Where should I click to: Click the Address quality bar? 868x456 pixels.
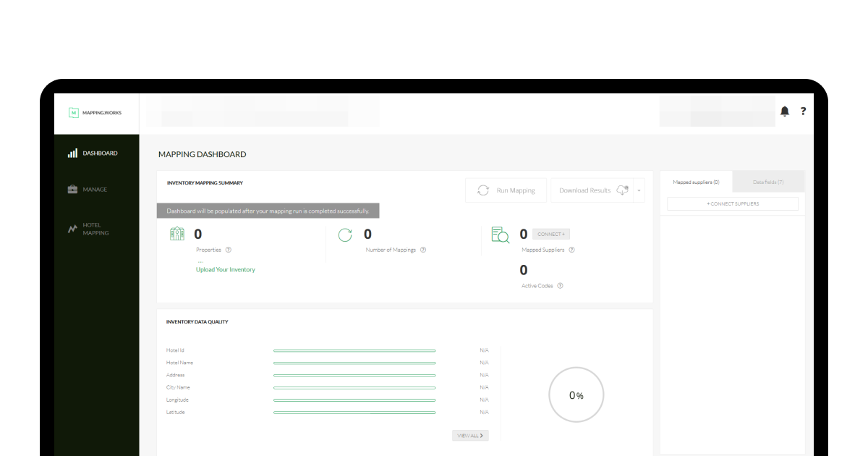pyautogui.click(x=354, y=375)
